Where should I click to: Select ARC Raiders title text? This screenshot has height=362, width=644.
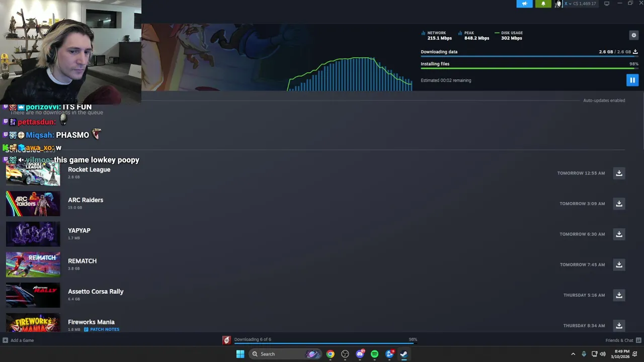86,200
